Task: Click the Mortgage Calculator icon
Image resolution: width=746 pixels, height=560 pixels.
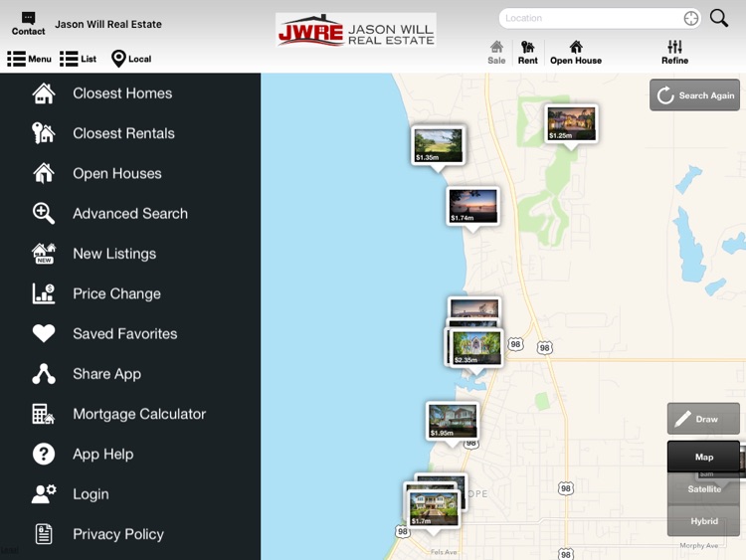Action: (44, 414)
